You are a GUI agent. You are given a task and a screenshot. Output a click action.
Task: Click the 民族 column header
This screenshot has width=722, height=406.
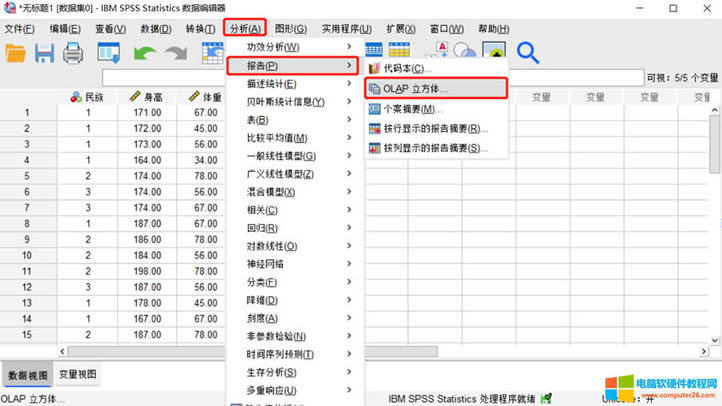click(x=87, y=97)
